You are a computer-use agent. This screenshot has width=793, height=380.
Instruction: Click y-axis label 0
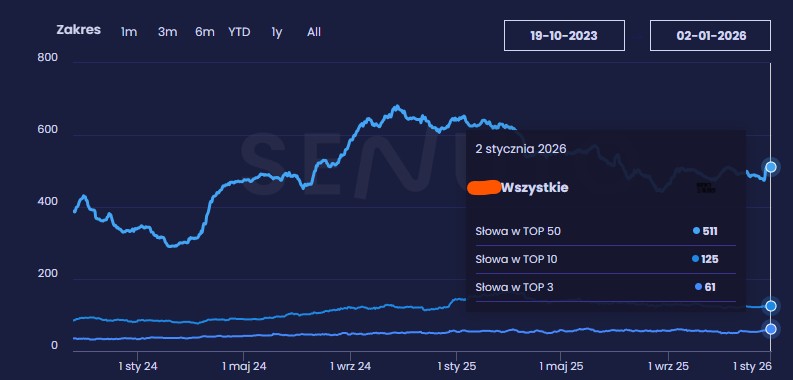55,346
